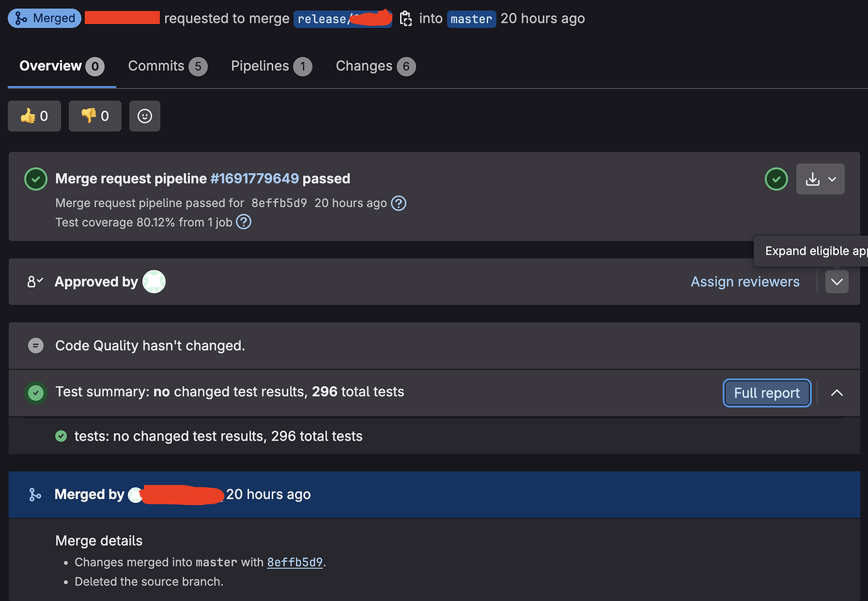Toggle the thumbs down reaction
868x601 pixels.
[x=94, y=116]
